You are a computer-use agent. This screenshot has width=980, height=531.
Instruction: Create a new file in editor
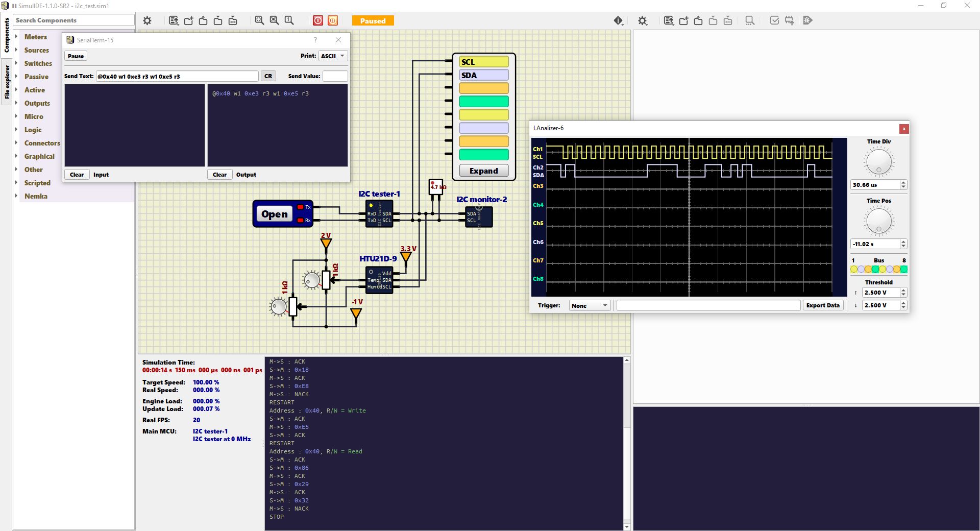pyautogui.click(x=683, y=20)
